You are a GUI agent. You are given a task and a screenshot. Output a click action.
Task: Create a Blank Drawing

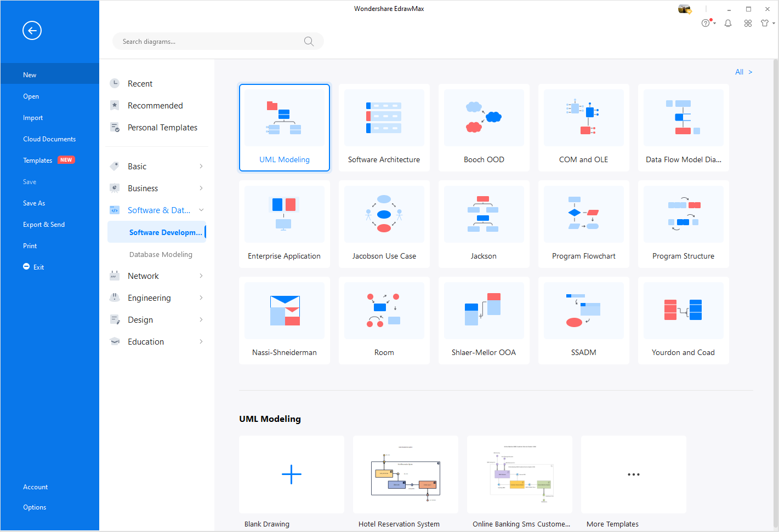pyautogui.click(x=292, y=474)
